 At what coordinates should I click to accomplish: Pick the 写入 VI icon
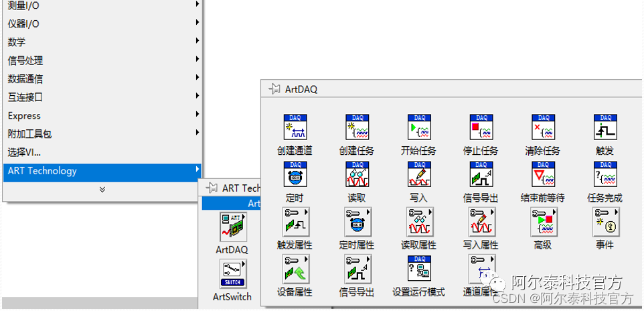[x=419, y=174]
